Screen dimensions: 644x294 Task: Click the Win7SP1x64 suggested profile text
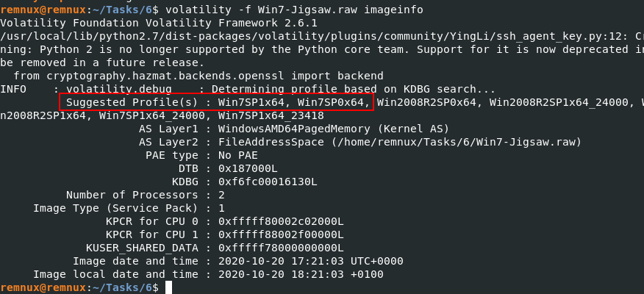251,102
